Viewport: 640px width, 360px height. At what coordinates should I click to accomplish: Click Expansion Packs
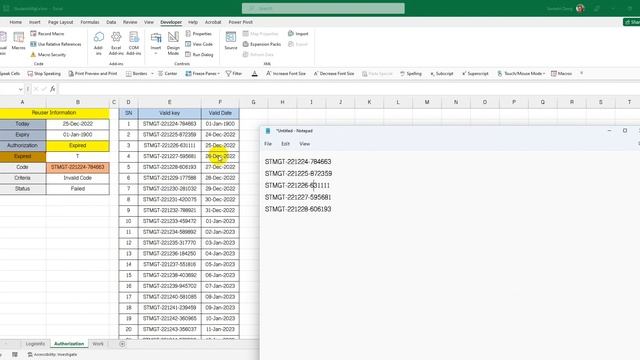point(262,44)
